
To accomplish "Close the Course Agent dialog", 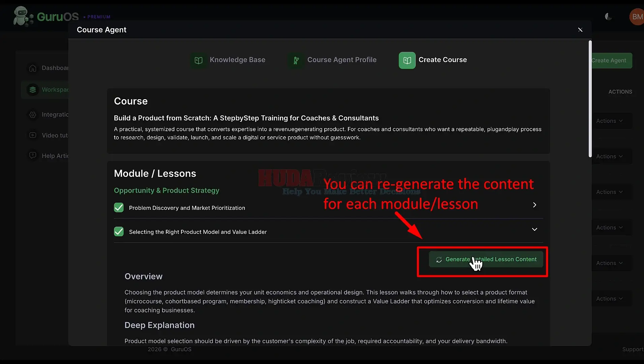I will point(580,30).
